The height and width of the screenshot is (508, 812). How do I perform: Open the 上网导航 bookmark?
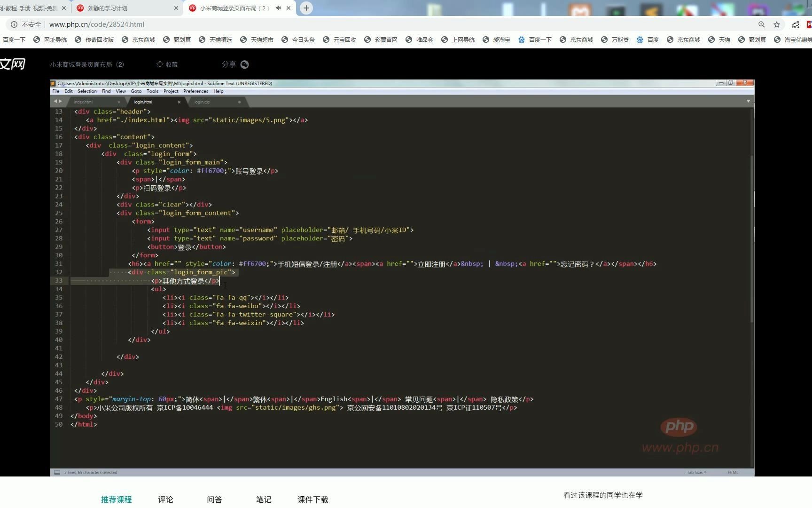point(458,40)
